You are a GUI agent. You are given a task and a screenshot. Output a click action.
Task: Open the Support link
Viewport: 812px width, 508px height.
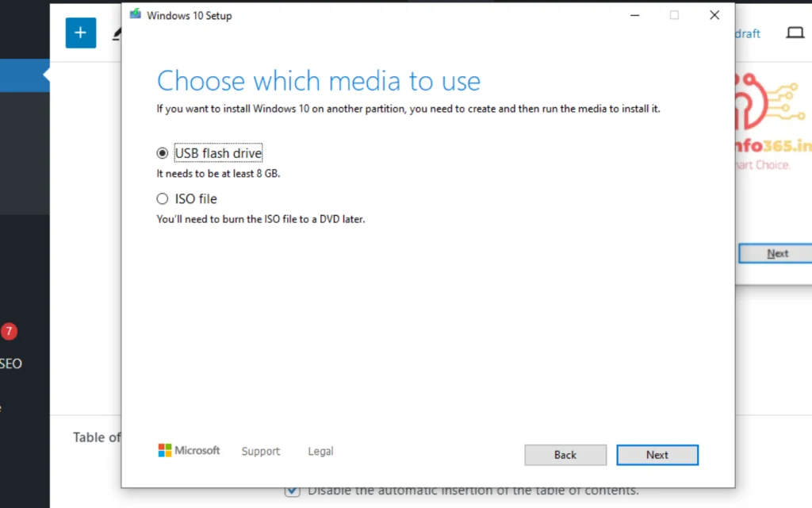(260, 451)
